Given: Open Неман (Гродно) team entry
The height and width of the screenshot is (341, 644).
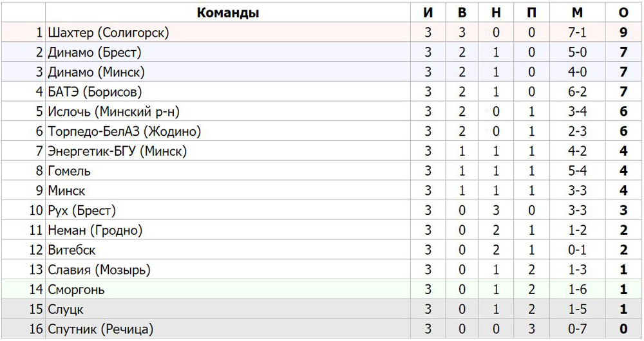Looking at the screenshot, I should [95, 230].
